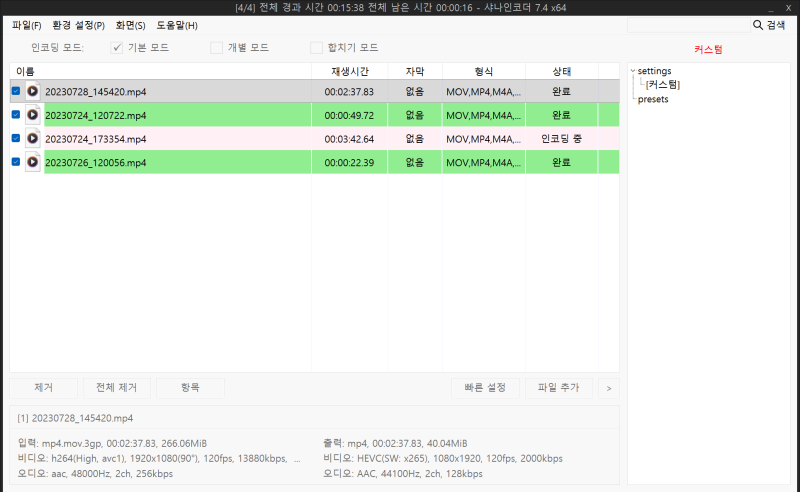Open the 파일(F) menu
This screenshot has height=492, width=800.
pos(27,25)
